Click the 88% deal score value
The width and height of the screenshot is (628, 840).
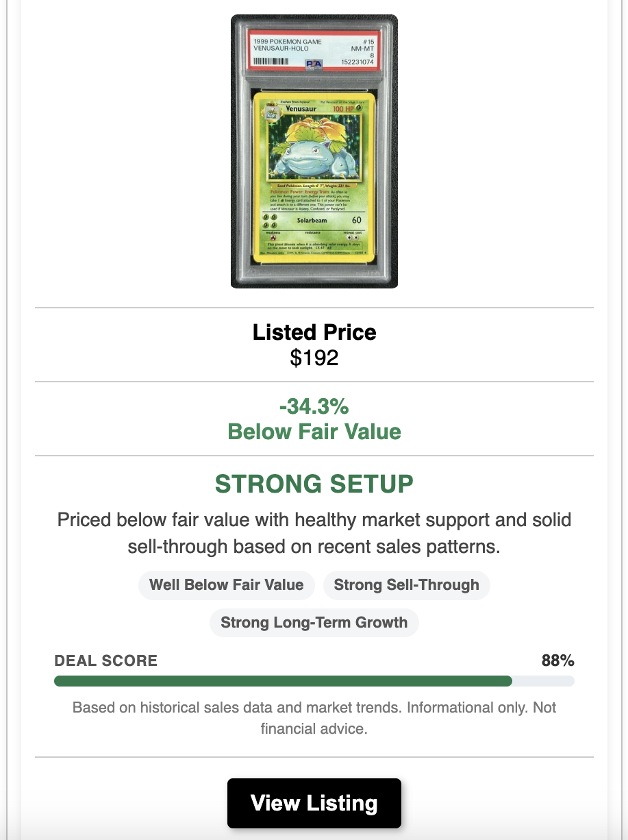pos(557,660)
